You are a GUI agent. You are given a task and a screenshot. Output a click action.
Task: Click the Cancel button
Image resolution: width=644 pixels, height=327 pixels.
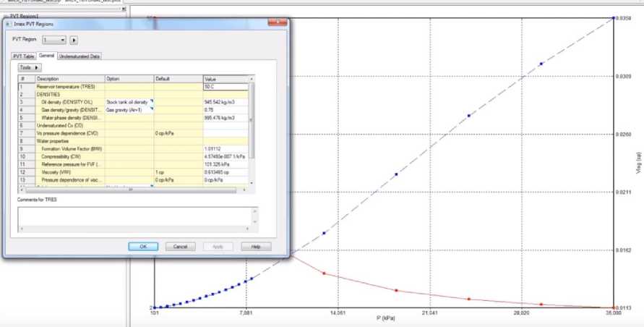pos(180,247)
